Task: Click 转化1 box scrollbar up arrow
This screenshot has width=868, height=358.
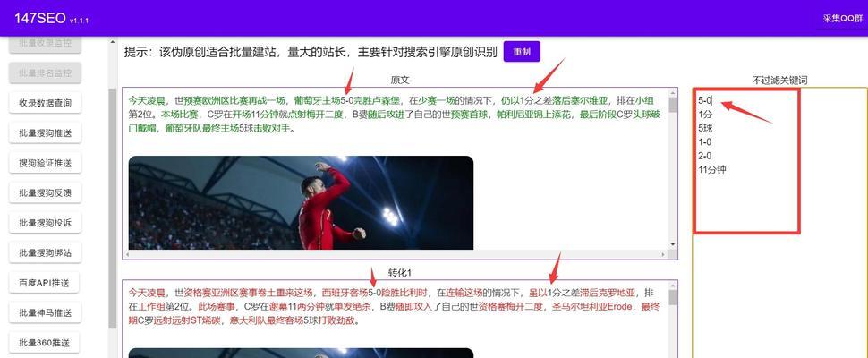Action: pos(673,285)
